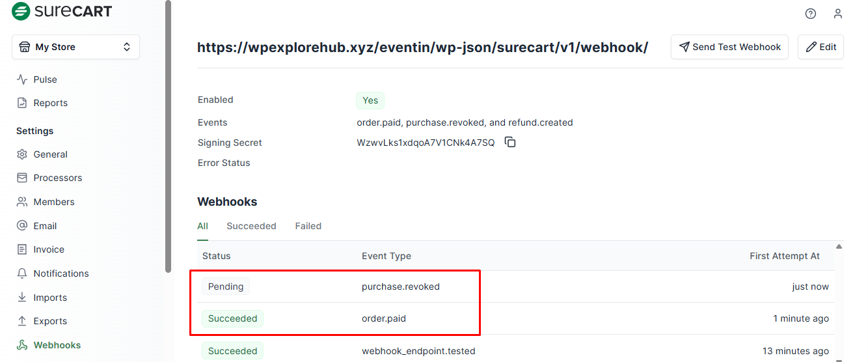Click the Send Test Webhook button
This screenshot has width=868, height=362.
pos(729,47)
